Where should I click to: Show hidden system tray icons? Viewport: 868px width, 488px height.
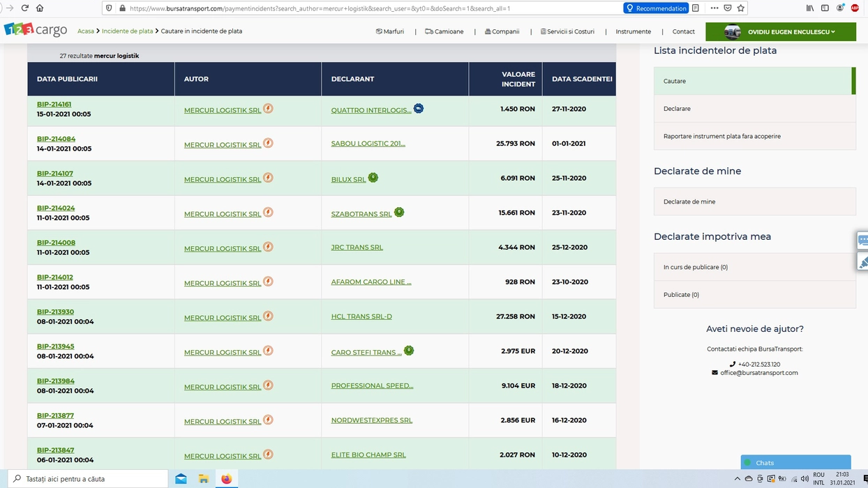[x=738, y=479]
